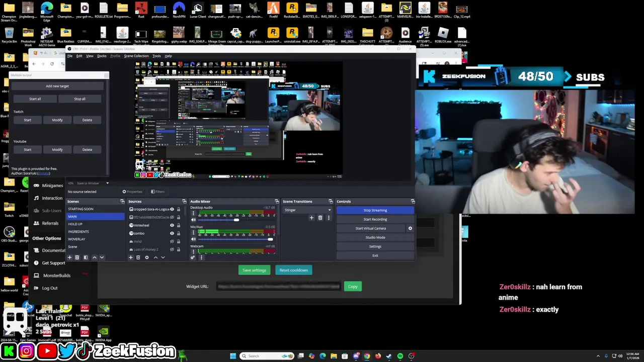This screenshot has height=362, width=644.
Task: Click the Widget URL field
Action: [x=279, y=287]
